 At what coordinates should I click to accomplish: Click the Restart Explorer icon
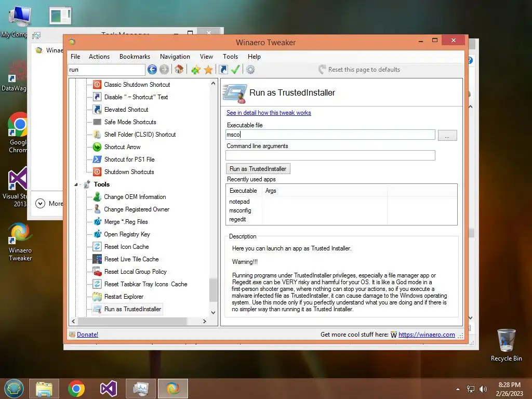pyautogui.click(x=97, y=297)
